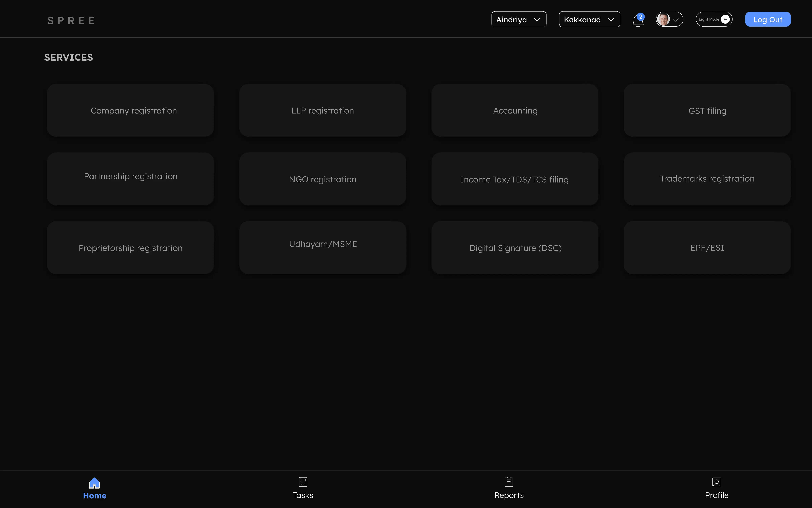Open the chevron next to the avatar
This screenshot has width=812, height=508.
[676, 20]
